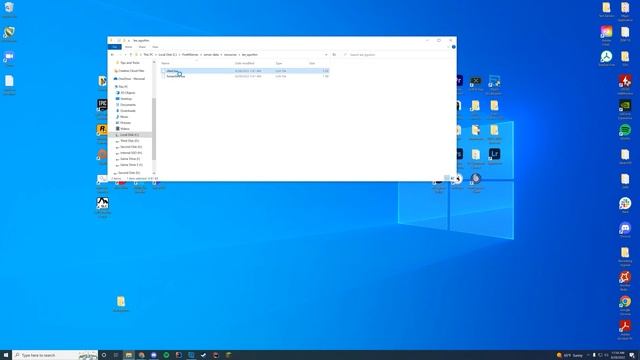This screenshot has height=360, width=640.
Task: Click File Explorer icon on the taskbar
Action: (129, 355)
